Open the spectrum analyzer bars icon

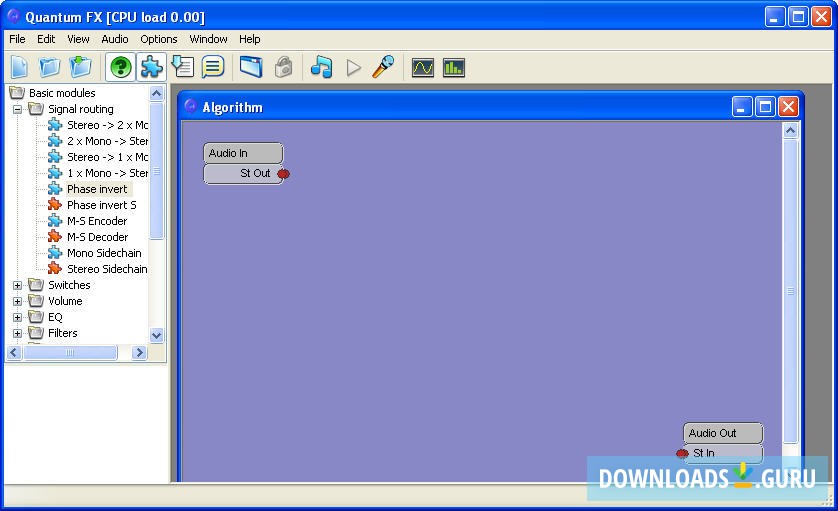point(454,68)
